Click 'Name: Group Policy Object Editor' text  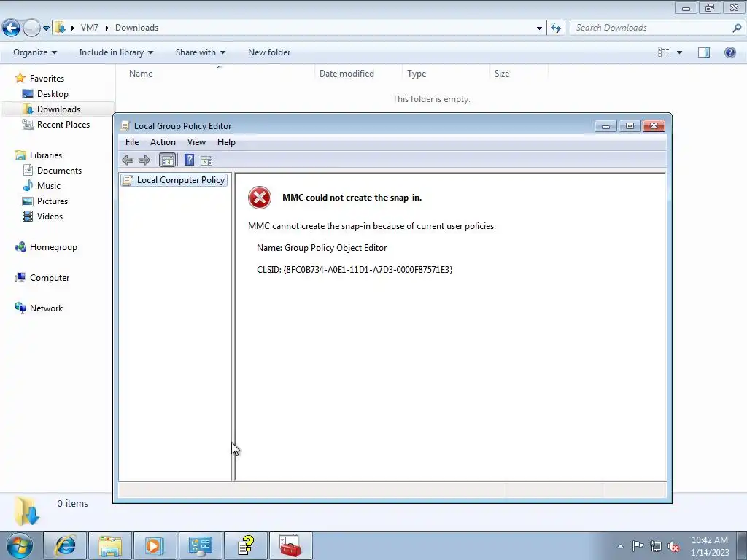[x=322, y=248]
